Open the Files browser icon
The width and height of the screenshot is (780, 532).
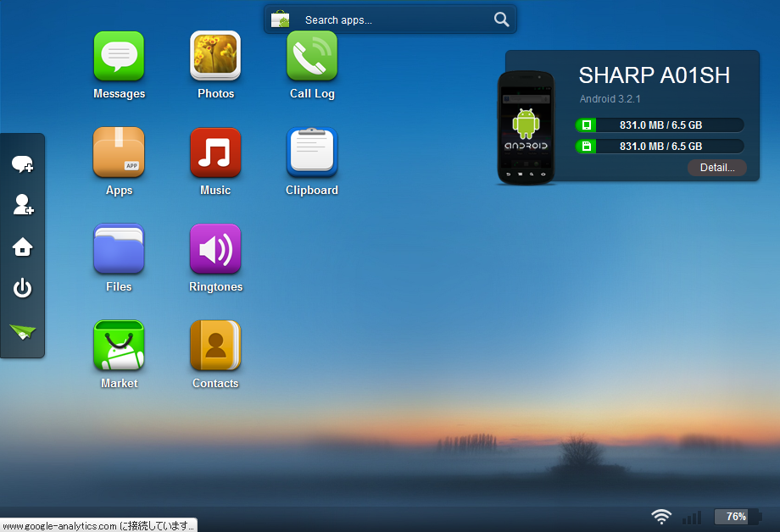tap(119, 250)
